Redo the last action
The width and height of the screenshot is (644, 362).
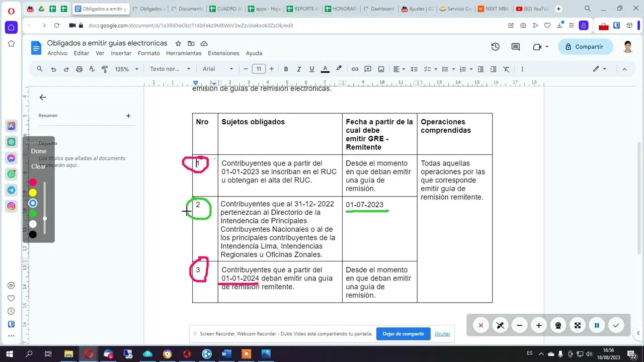point(66,69)
